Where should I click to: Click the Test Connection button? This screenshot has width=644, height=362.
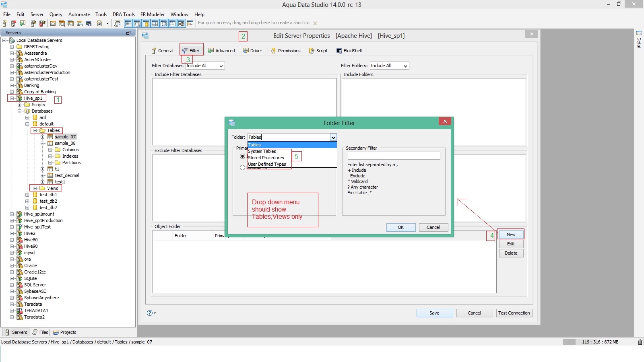pyautogui.click(x=514, y=313)
